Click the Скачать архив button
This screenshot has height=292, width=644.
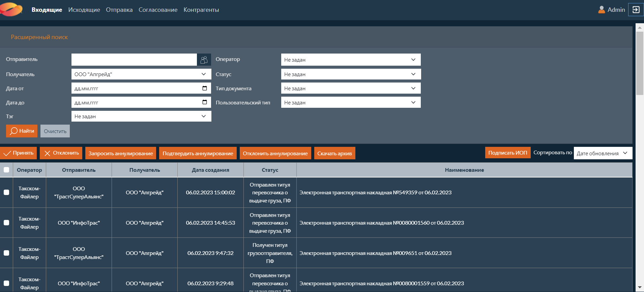tap(334, 153)
